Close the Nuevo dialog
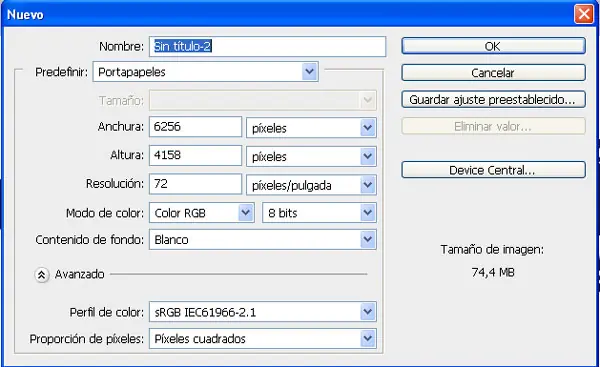Screen dimensions: 600x367 pos(584,15)
